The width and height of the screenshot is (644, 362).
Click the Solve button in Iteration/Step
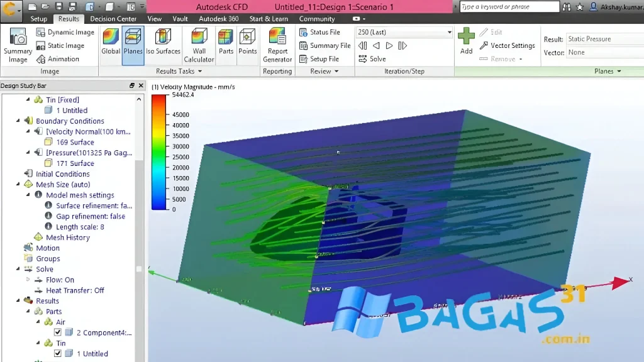[x=372, y=59]
